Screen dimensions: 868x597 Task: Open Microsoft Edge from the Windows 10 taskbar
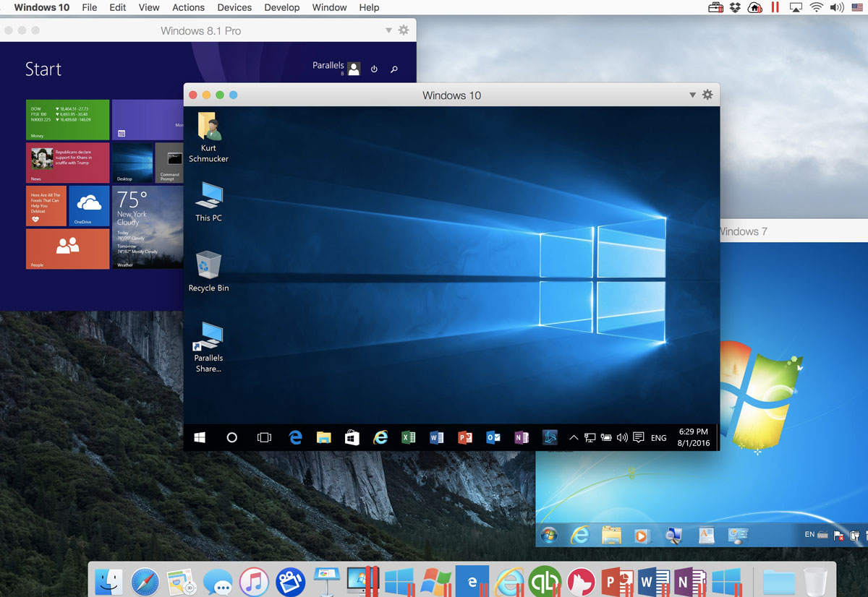(x=296, y=437)
